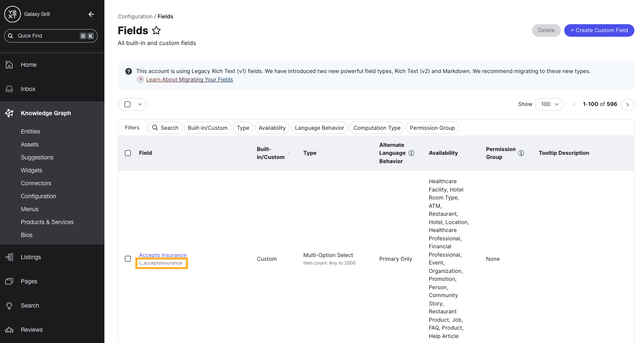Click the Create Custom Field button
This screenshot has width=644, height=343.
click(x=599, y=30)
